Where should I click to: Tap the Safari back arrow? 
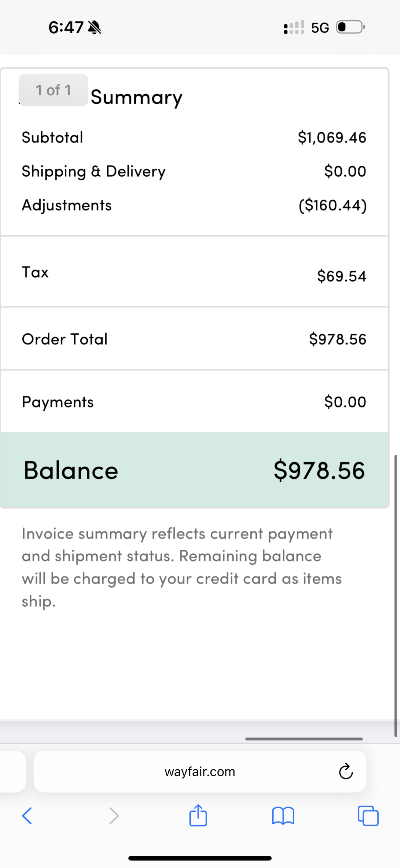27,815
